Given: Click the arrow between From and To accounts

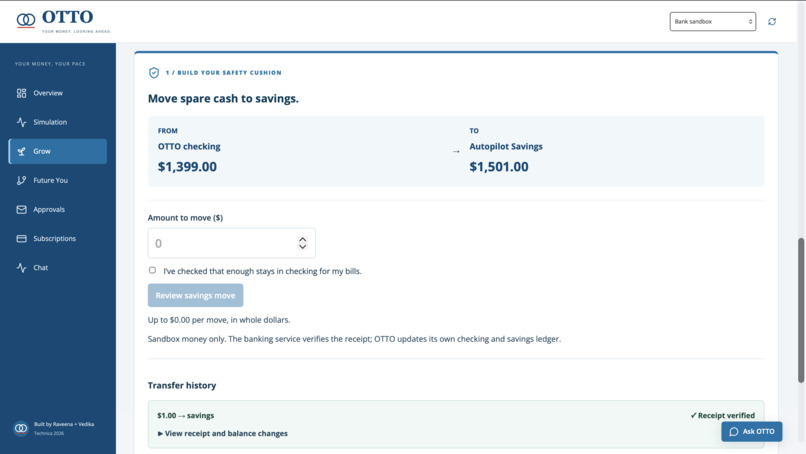Looking at the screenshot, I should coord(456,152).
